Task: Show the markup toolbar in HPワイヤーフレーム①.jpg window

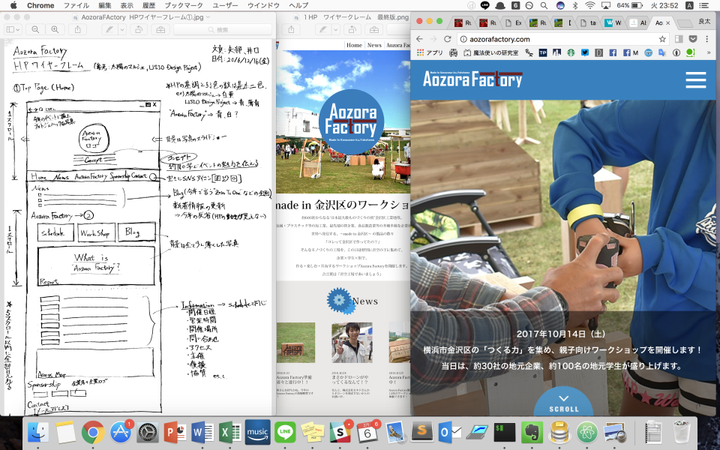Action: (x=160, y=29)
